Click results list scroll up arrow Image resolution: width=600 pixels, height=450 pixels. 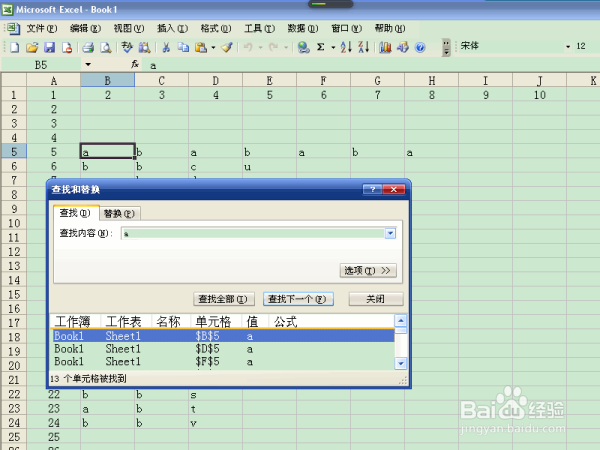coord(401,321)
